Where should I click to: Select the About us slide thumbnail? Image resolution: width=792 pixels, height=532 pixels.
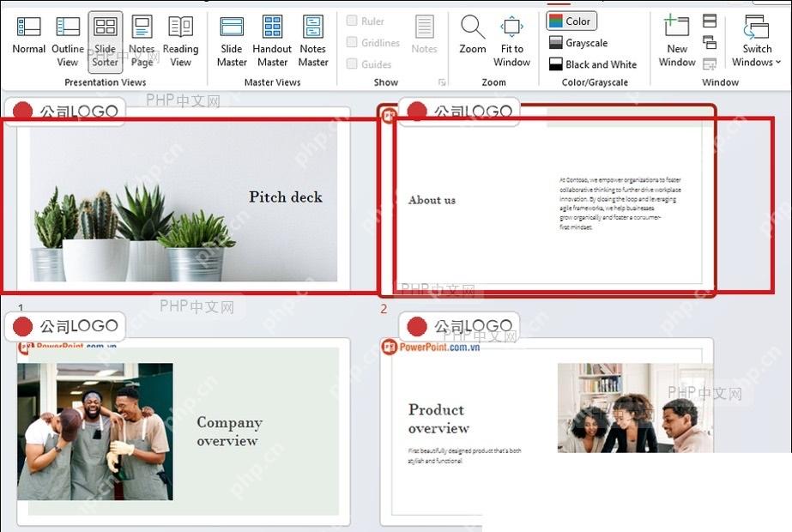click(x=547, y=200)
